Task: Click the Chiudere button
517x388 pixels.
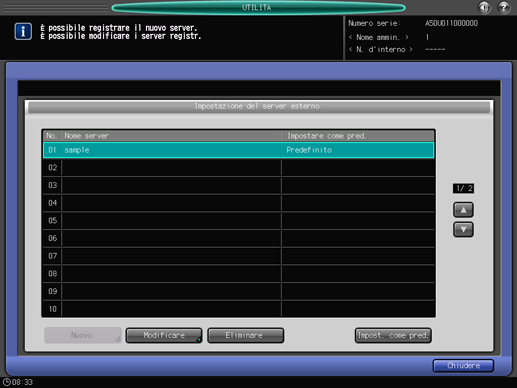Action: [463, 366]
